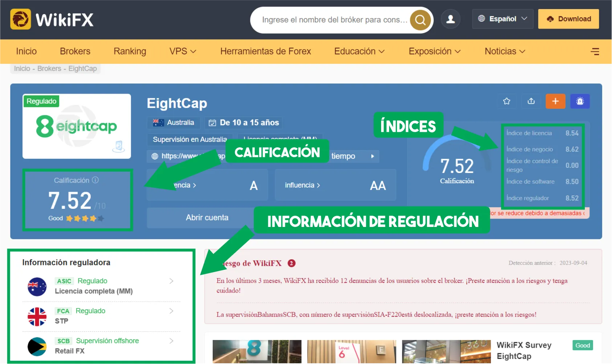Expand the FCA Regulado row arrow

click(x=171, y=311)
